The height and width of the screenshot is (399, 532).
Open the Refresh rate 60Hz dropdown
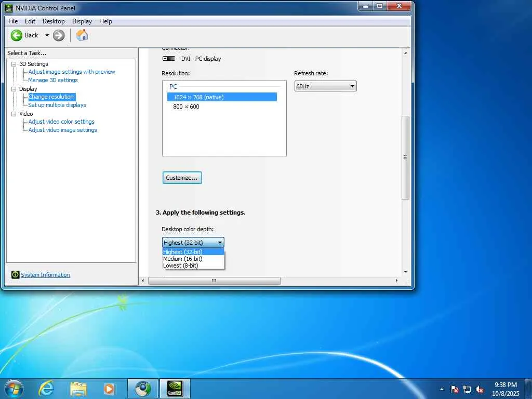coord(325,86)
